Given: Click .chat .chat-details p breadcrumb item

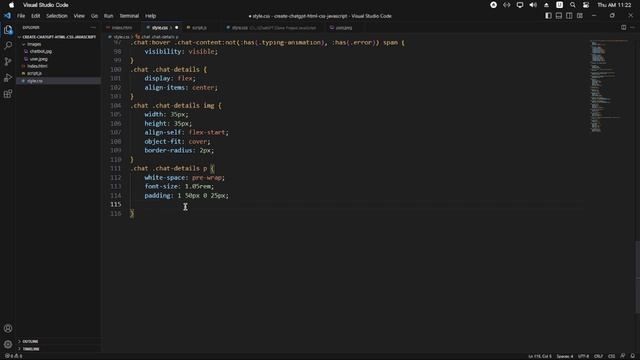Looking at the screenshot, I should tap(159, 37).
